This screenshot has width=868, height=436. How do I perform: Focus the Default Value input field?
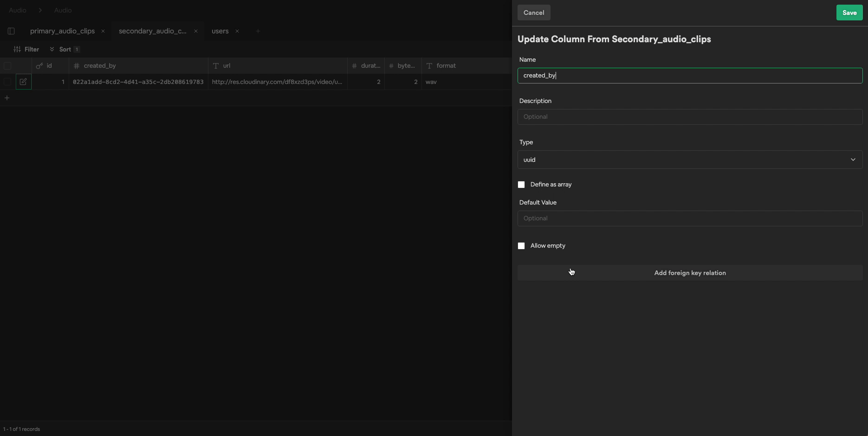point(690,218)
